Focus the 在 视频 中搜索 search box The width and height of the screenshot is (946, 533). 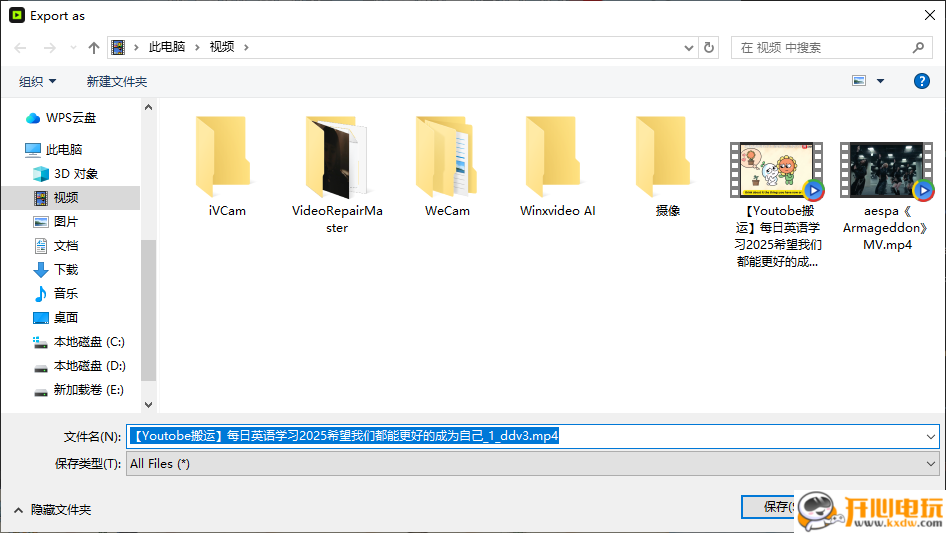831,48
